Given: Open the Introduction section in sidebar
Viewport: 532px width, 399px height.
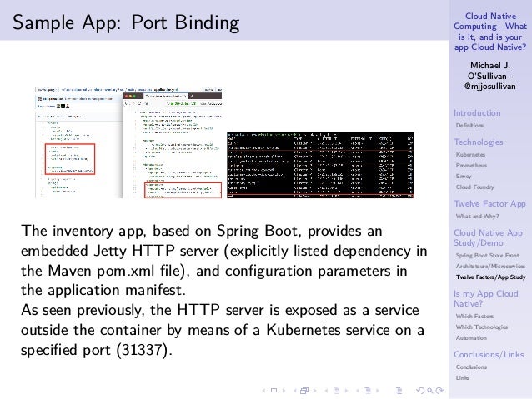Looking at the screenshot, I should [477, 113].
